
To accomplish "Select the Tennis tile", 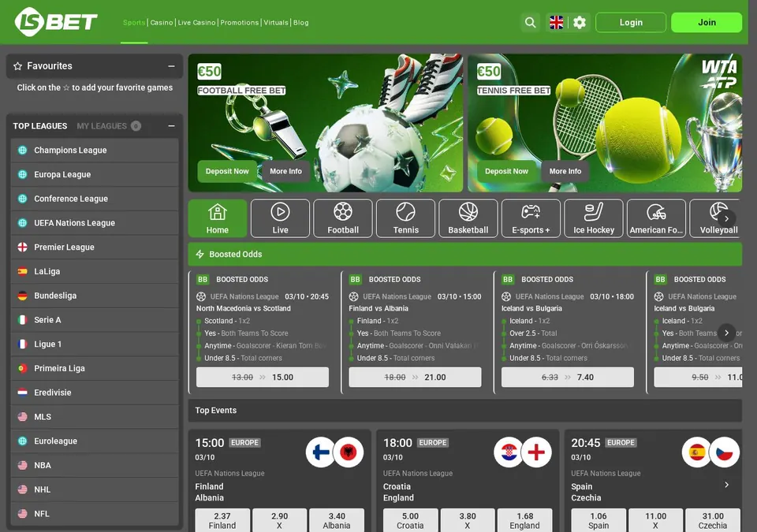I will tap(405, 218).
